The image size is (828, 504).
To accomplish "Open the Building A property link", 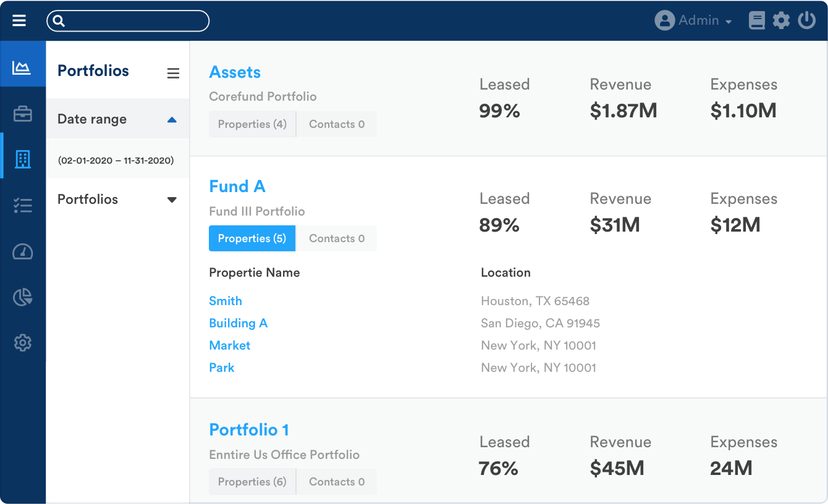I will click(239, 323).
